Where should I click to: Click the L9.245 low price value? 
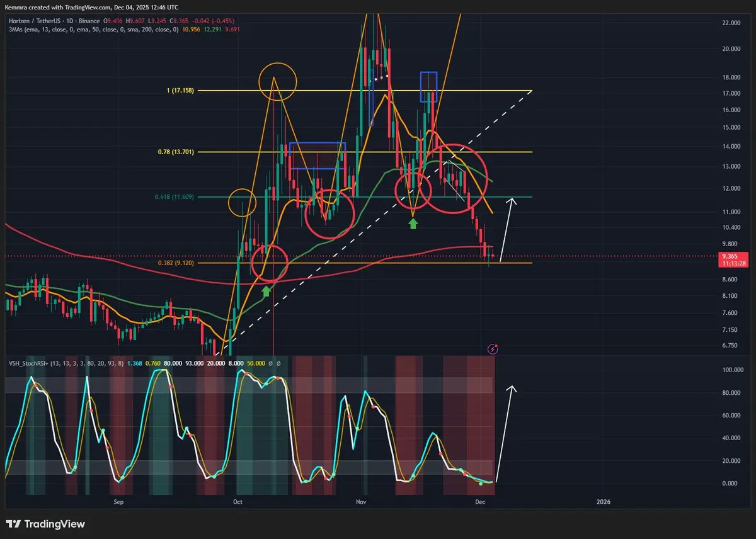(158, 21)
